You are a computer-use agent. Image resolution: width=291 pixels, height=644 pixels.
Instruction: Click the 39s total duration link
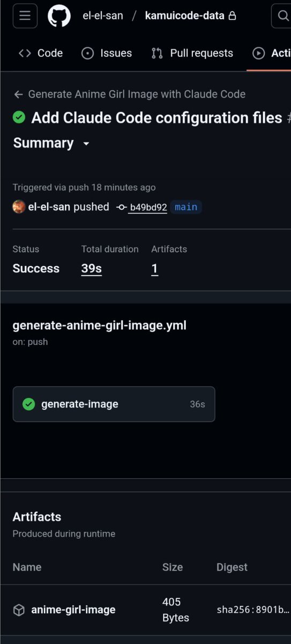click(92, 269)
